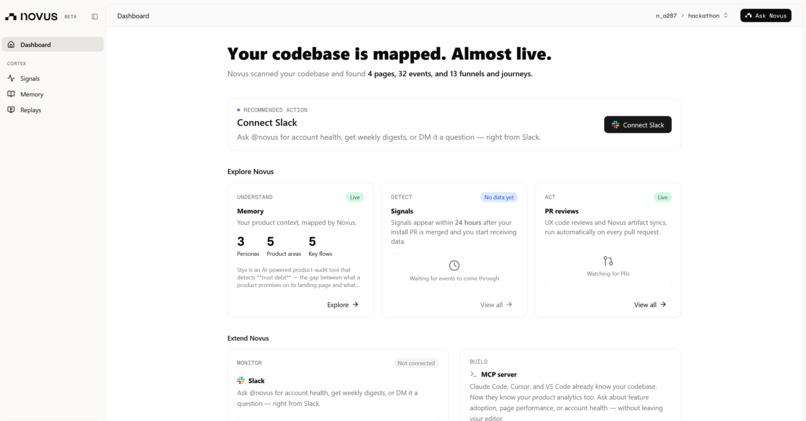The image size is (806, 421).
Task: Select the Signals pulse icon
Action: click(x=11, y=79)
